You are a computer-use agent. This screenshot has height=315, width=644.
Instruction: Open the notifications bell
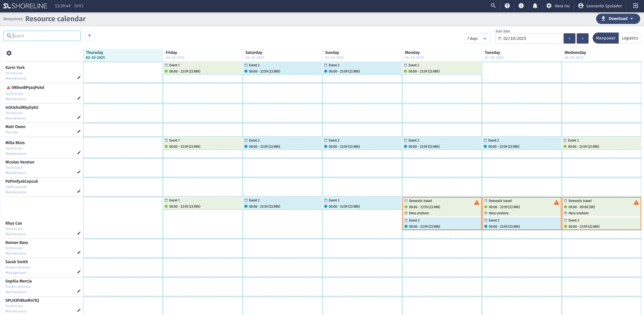tap(535, 6)
